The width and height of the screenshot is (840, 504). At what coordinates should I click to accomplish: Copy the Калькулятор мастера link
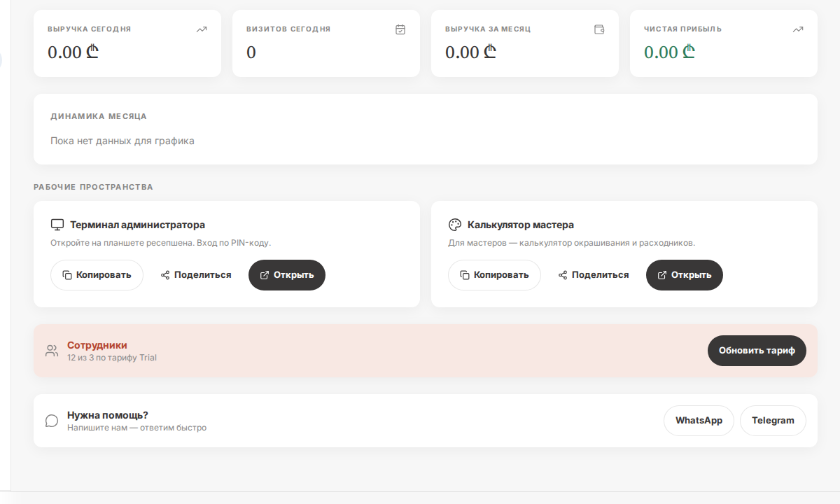(x=494, y=275)
